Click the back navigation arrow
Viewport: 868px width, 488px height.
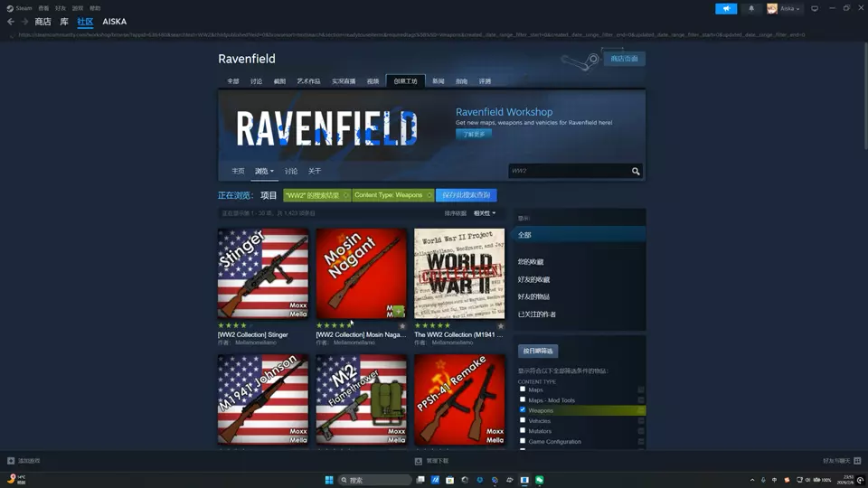11,22
